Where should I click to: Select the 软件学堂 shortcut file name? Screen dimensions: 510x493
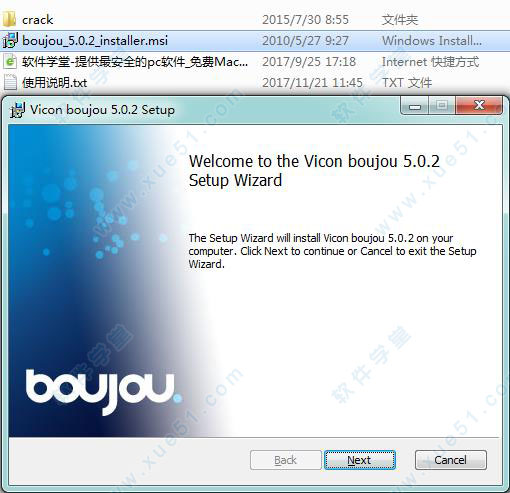(135, 62)
